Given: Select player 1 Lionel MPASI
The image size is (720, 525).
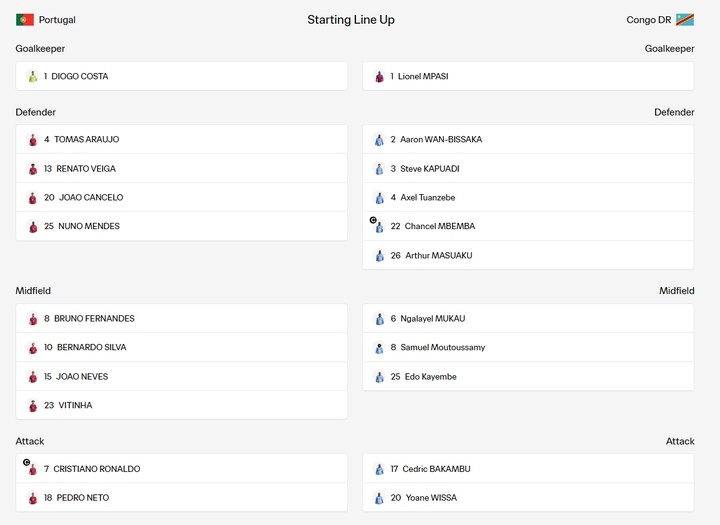Looking at the screenshot, I should [528, 76].
